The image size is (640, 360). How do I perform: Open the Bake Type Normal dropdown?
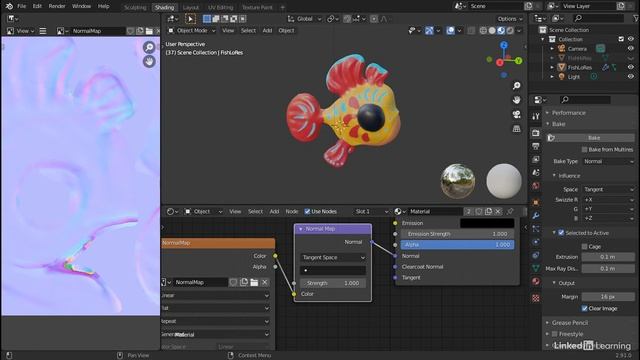[608, 162]
